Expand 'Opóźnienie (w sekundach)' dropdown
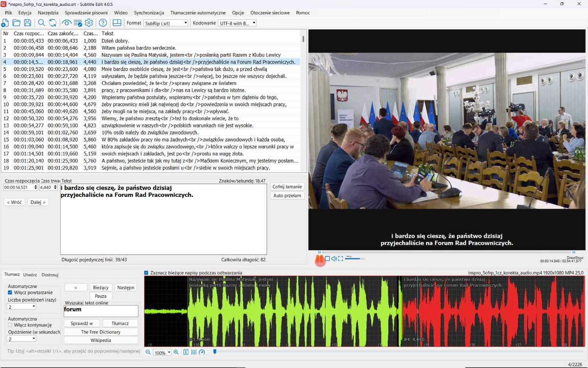588x368 pixels. pos(21,339)
